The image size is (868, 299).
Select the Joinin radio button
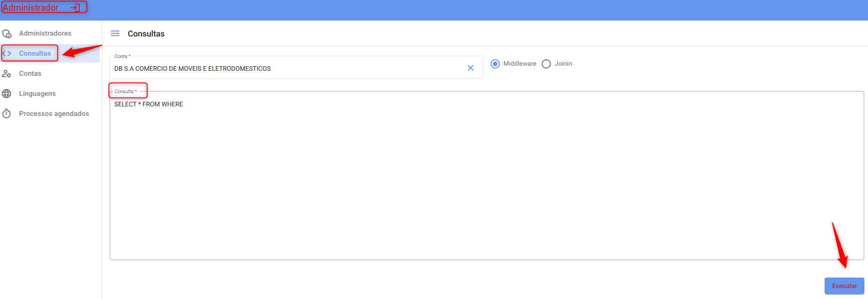(546, 64)
